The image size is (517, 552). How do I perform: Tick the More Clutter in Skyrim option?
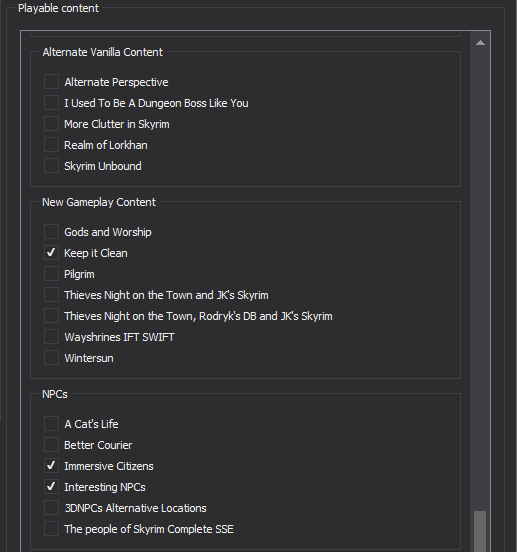51,124
